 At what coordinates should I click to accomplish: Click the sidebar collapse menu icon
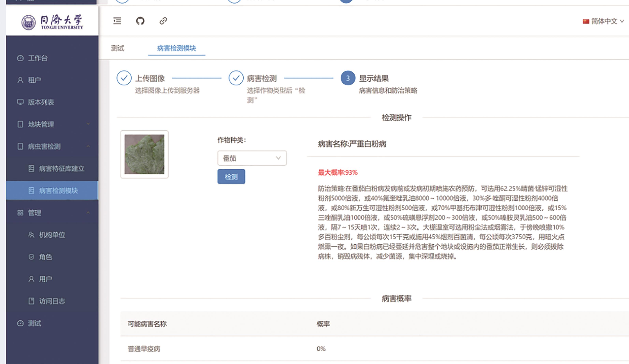pyautogui.click(x=117, y=21)
